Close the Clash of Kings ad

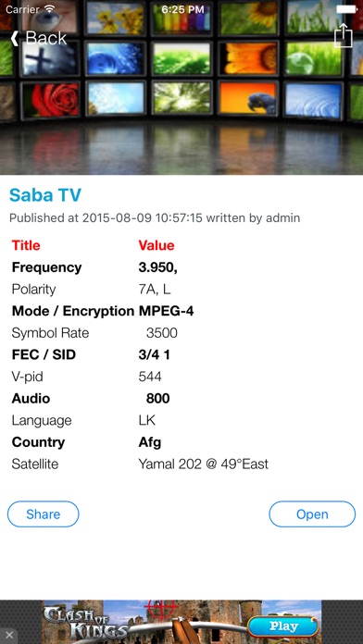pos(9,636)
